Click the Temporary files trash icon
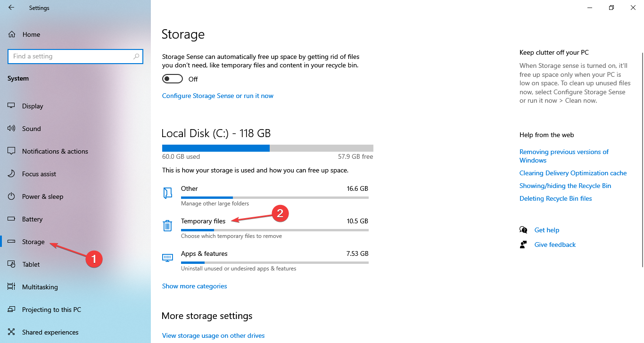The width and height of the screenshot is (644, 343). (167, 226)
